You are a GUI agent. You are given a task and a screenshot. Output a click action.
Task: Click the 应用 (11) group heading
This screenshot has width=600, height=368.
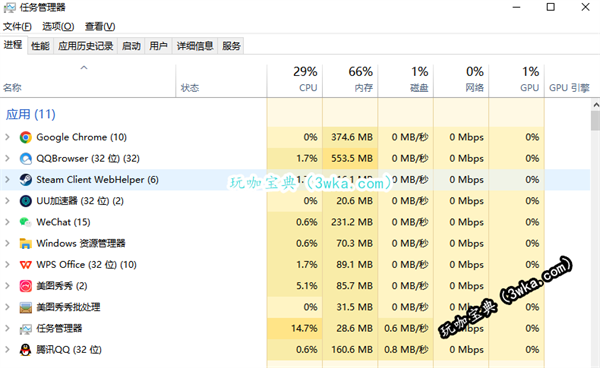31,114
